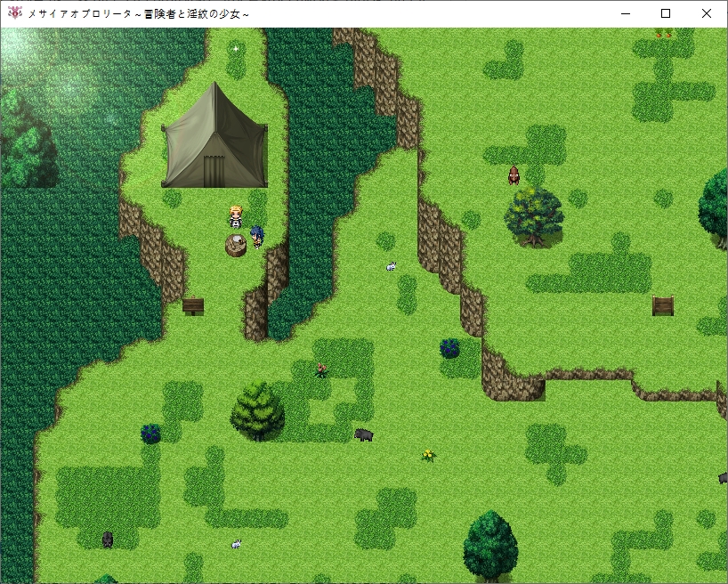Gather the red flower plant in tall grass

(320, 370)
